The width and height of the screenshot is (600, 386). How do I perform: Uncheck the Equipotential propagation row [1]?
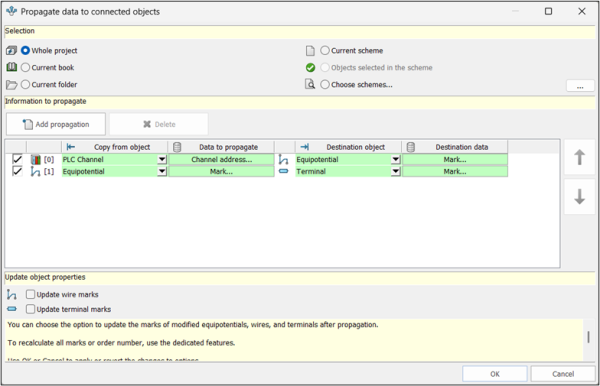point(17,171)
